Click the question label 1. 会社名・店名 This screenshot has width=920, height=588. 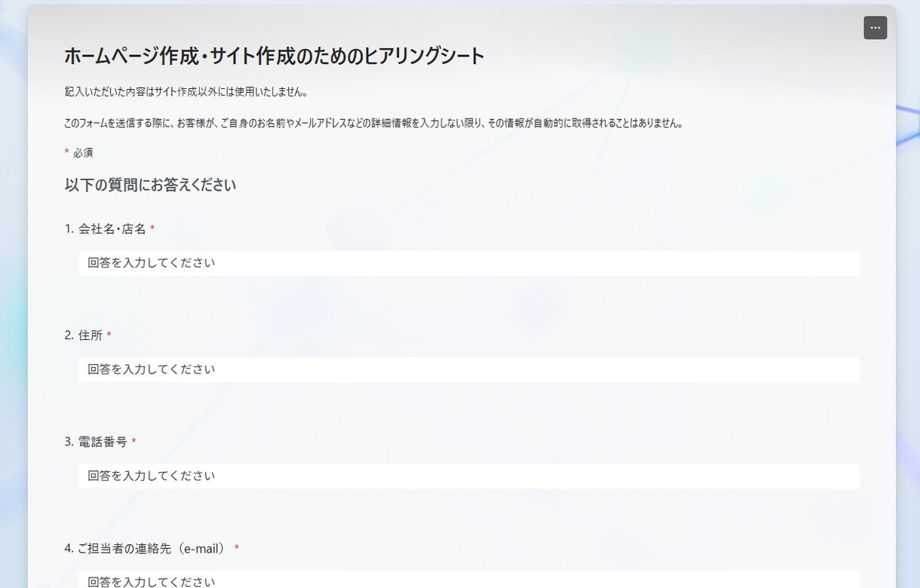(x=109, y=228)
